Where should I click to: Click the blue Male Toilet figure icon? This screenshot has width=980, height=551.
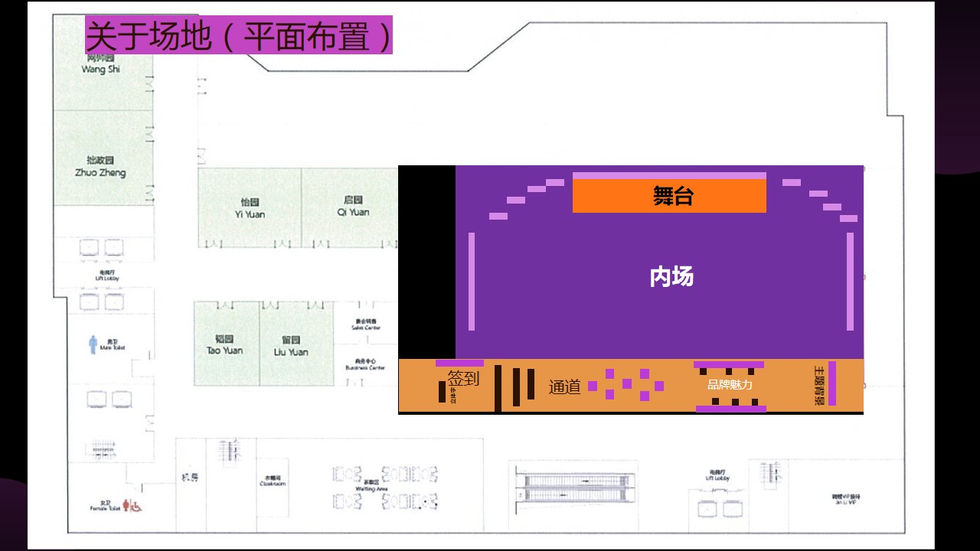tap(93, 345)
